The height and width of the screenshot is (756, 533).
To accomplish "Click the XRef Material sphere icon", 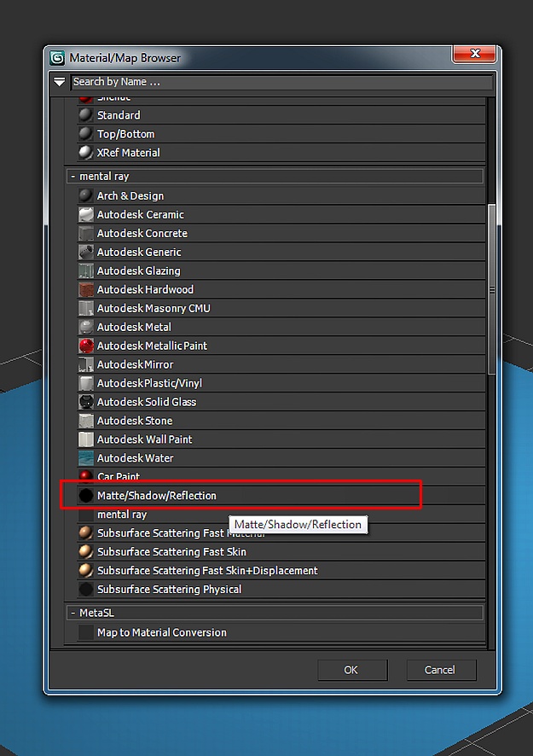I will click(86, 153).
